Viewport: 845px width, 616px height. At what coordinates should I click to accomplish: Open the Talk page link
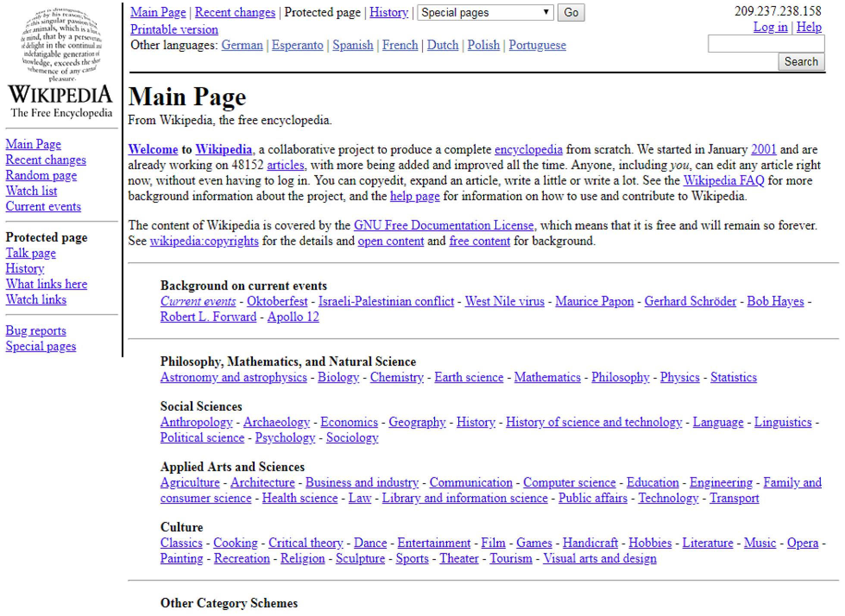[30, 253]
